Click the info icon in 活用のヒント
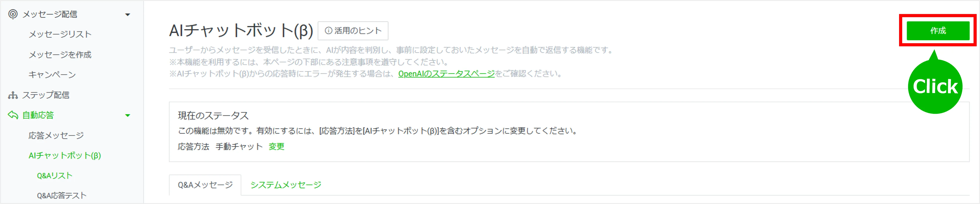The image size is (980, 204). [x=328, y=31]
